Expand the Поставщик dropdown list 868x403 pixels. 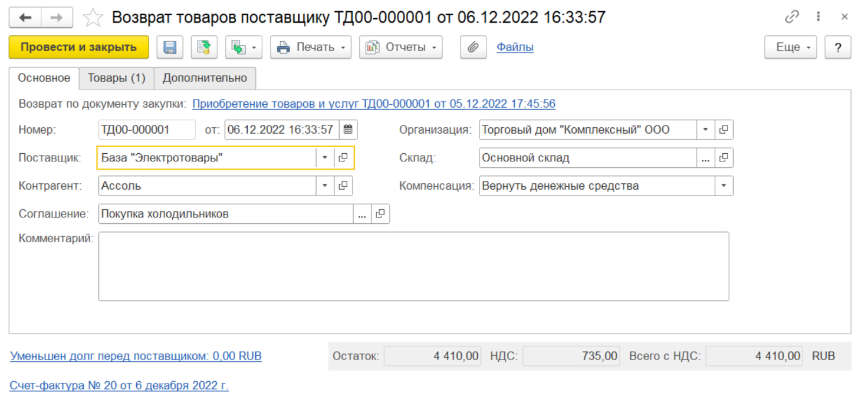pyautogui.click(x=324, y=158)
